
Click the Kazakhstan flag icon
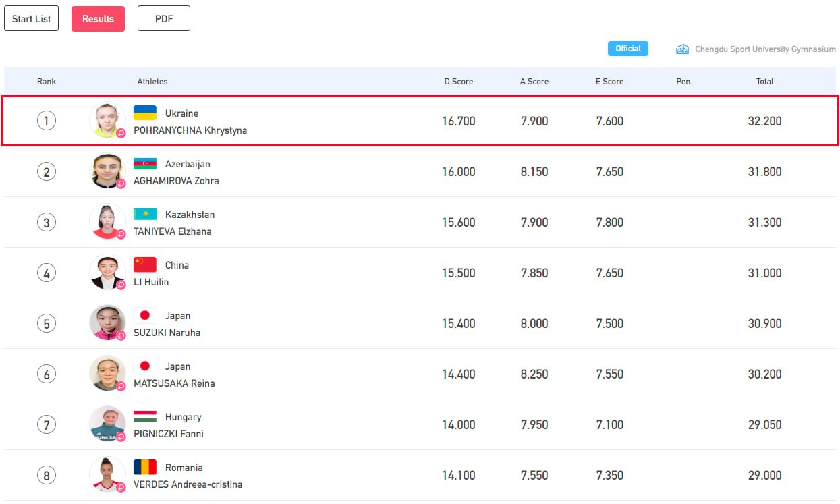[145, 214]
